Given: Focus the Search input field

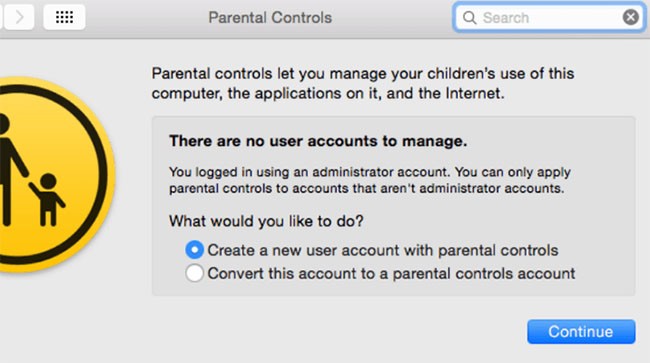Looking at the screenshot, I should pos(550,18).
